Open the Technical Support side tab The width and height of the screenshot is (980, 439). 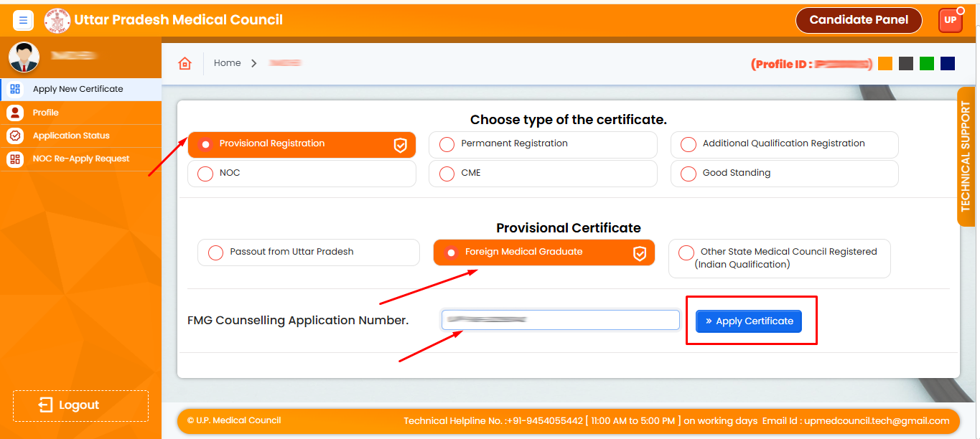(x=966, y=156)
